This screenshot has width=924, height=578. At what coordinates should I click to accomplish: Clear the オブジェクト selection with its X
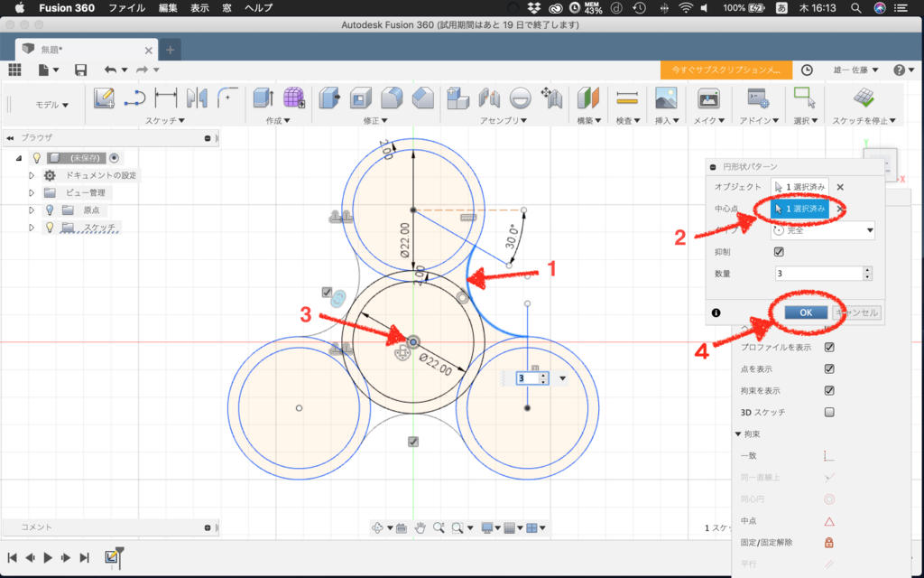[840, 187]
